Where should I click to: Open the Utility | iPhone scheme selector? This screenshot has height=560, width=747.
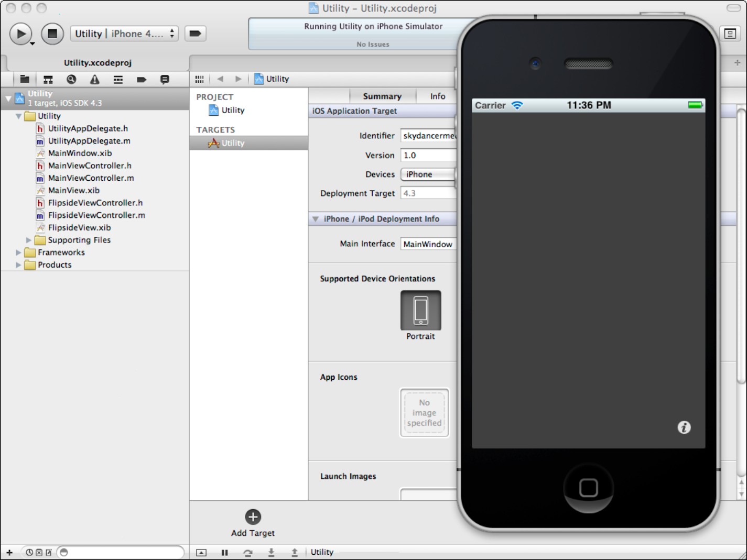click(x=124, y=34)
